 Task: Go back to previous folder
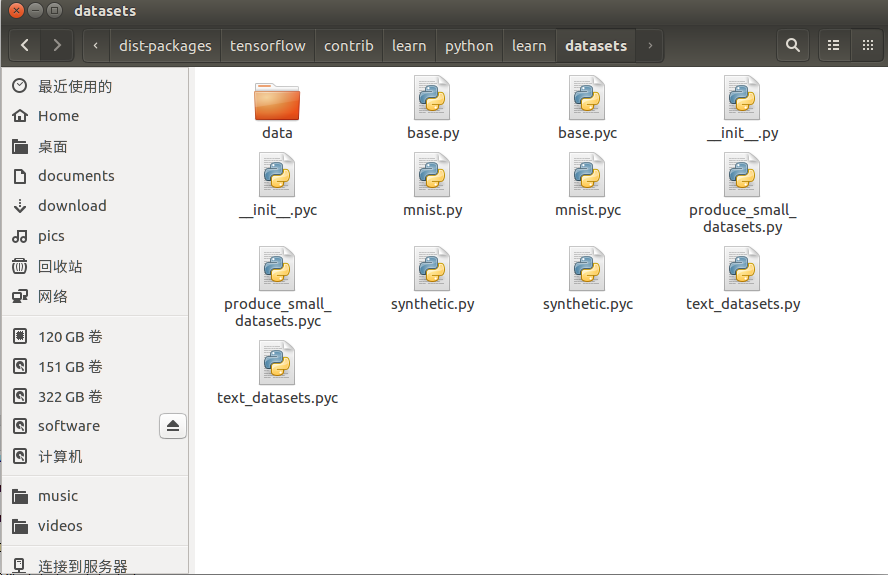(x=25, y=45)
